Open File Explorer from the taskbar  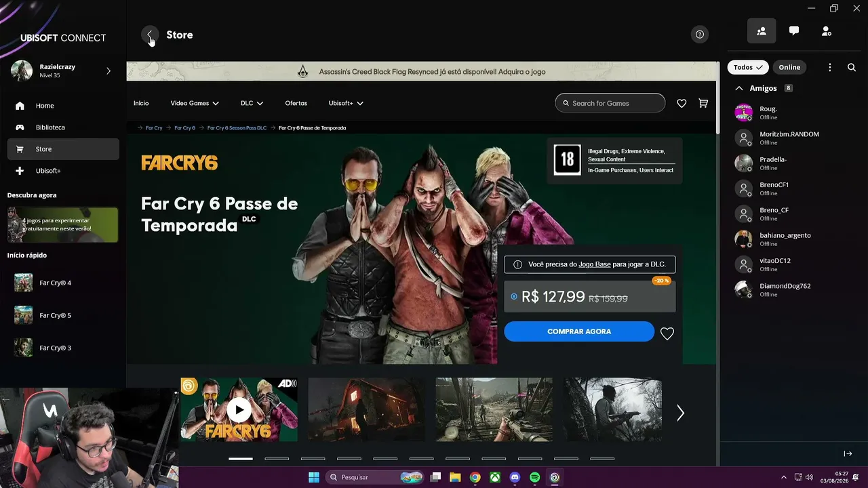(456, 477)
